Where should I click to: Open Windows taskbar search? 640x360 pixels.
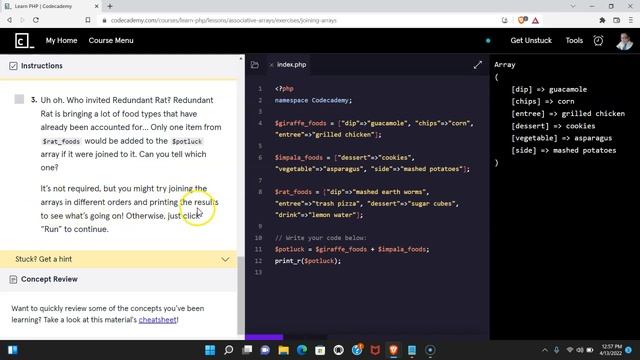(229, 350)
